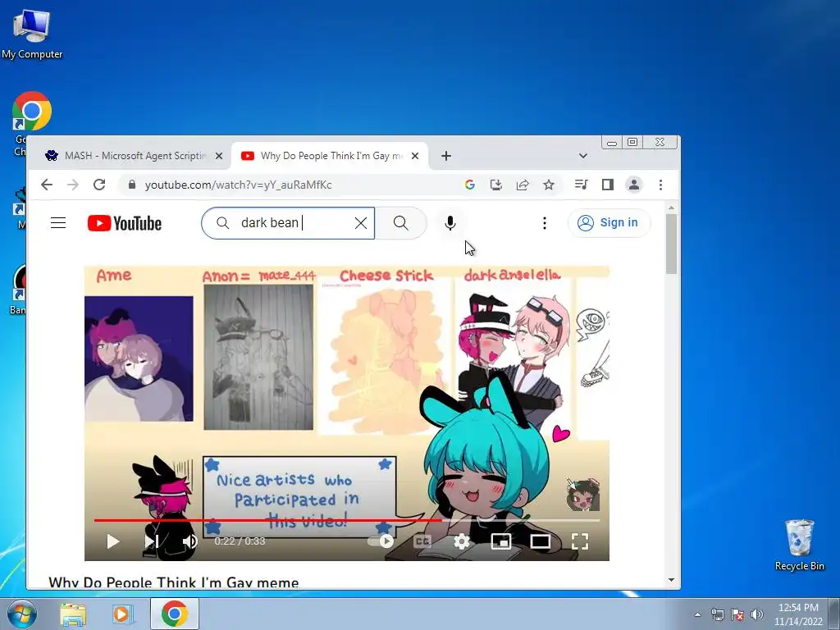Click the taskbar clock
The image size is (840, 630).
click(x=798, y=614)
